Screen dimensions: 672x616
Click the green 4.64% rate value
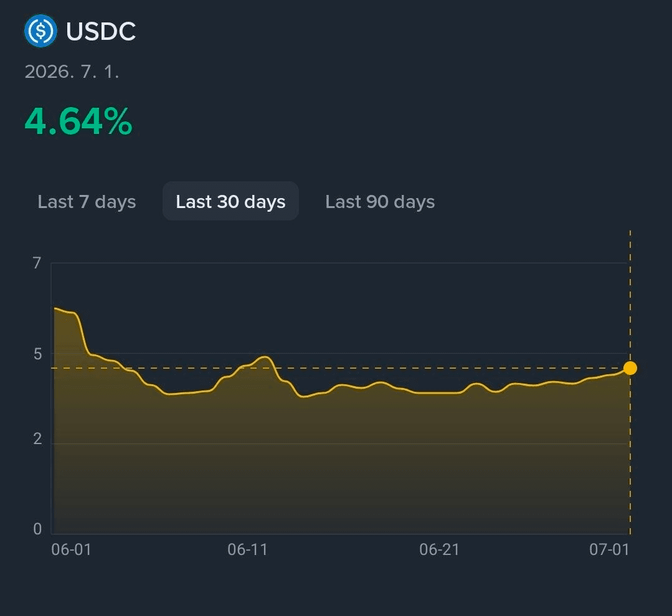tap(78, 121)
